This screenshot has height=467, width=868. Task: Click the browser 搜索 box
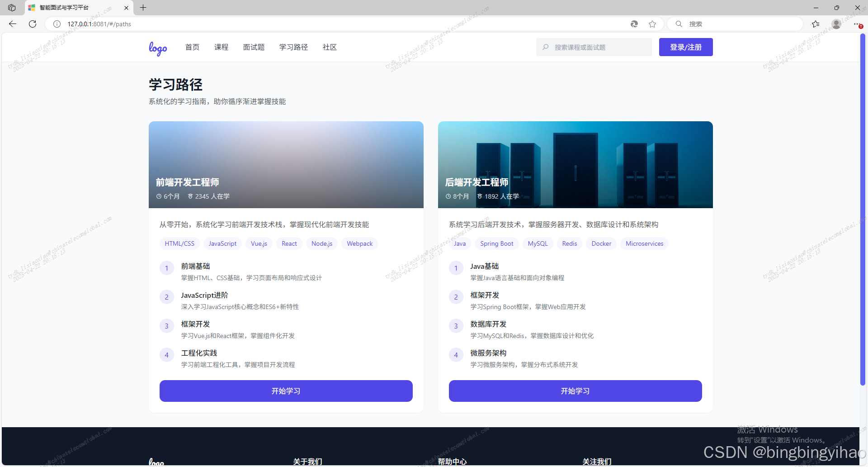(735, 24)
